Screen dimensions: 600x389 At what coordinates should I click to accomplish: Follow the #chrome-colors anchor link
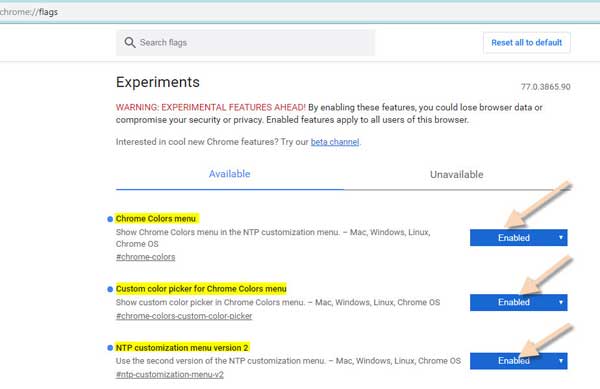(x=145, y=257)
